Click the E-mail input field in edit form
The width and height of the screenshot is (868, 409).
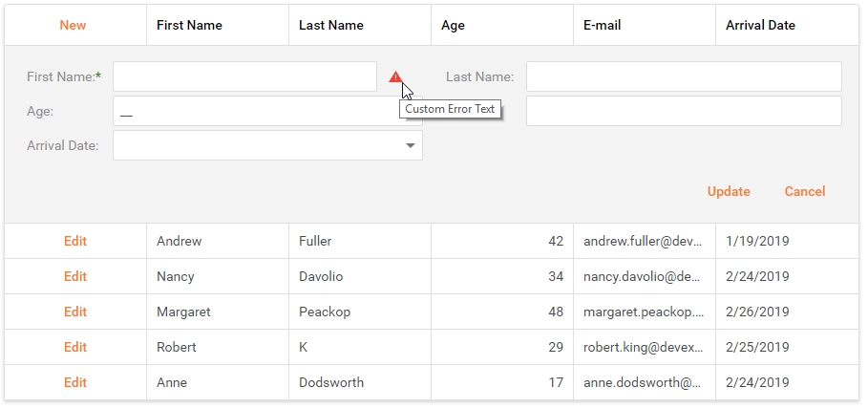tap(684, 111)
